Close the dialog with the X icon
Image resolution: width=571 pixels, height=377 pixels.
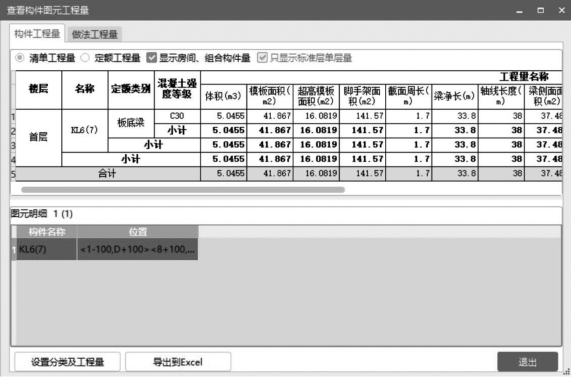562,10
